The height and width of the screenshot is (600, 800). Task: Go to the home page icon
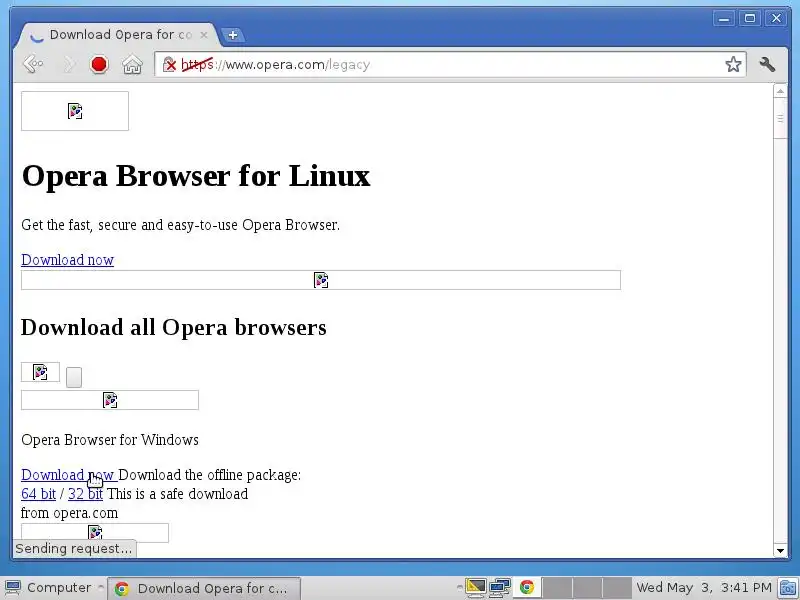click(132, 64)
